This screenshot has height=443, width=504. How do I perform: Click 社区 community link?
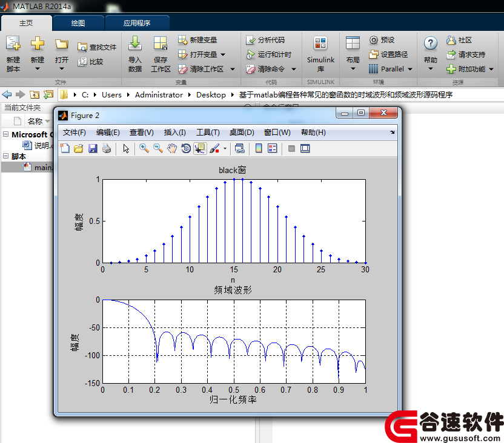(459, 40)
